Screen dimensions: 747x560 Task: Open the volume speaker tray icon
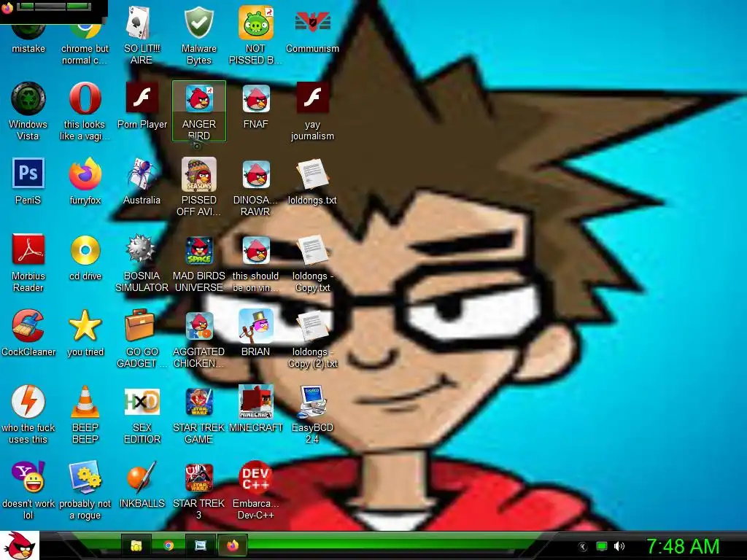[619, 546]
